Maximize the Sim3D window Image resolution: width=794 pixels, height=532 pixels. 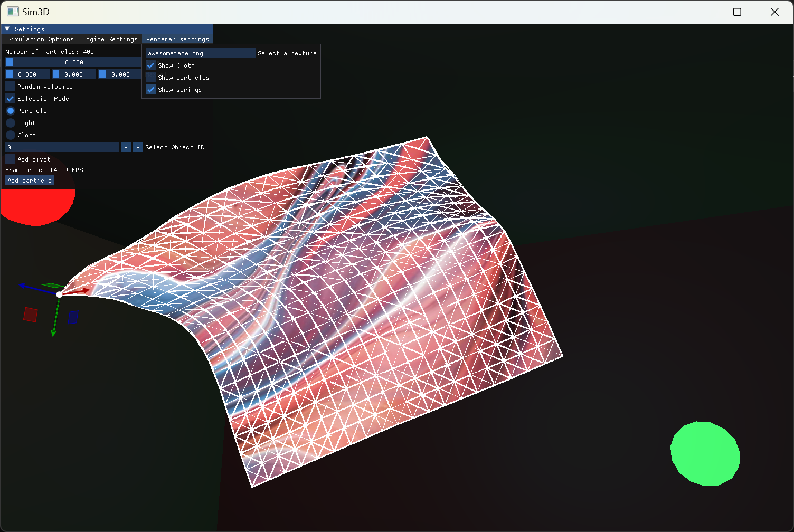coord(738,12)
